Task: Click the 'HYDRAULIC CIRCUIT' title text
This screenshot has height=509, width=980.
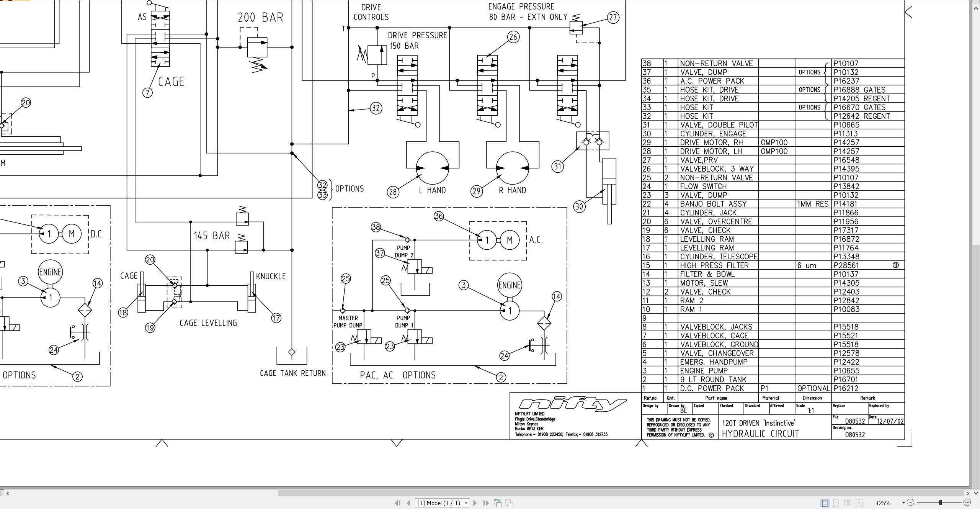Action: pyautogui.click(x=760, y=434)
